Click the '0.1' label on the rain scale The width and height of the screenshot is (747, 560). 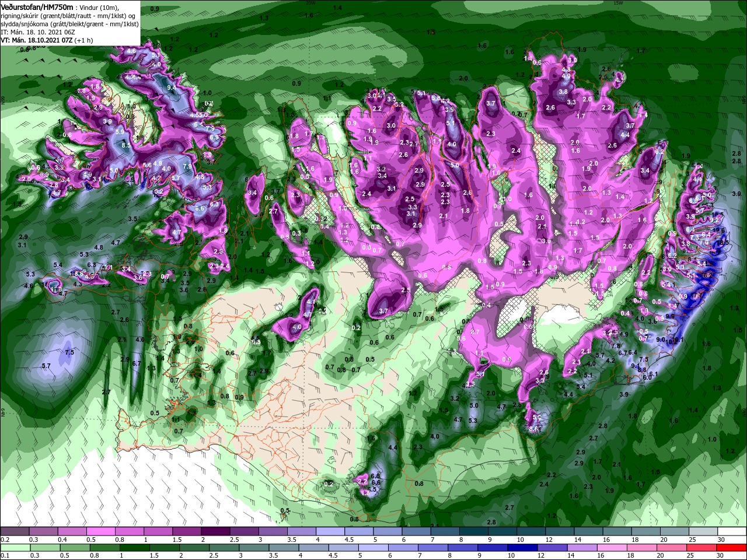[5, 555]
